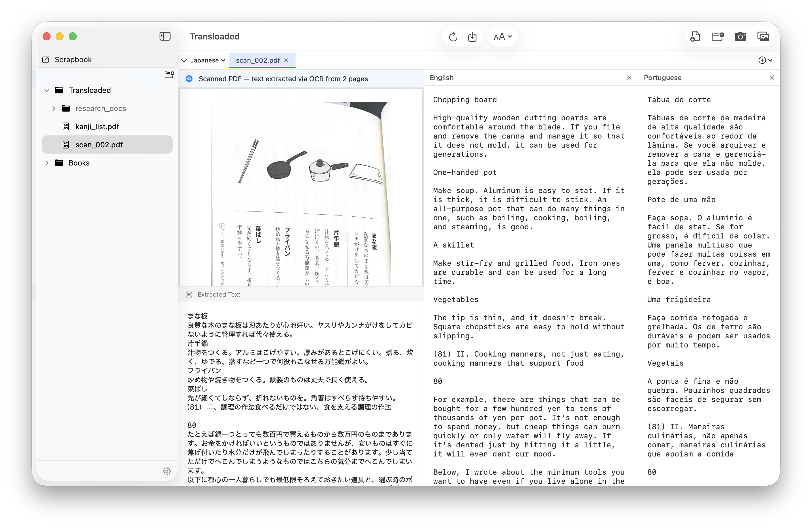Create a new folder in the sidebar
Image resolution: width=812 pixels, height=528 pixels.
point(169,75)
